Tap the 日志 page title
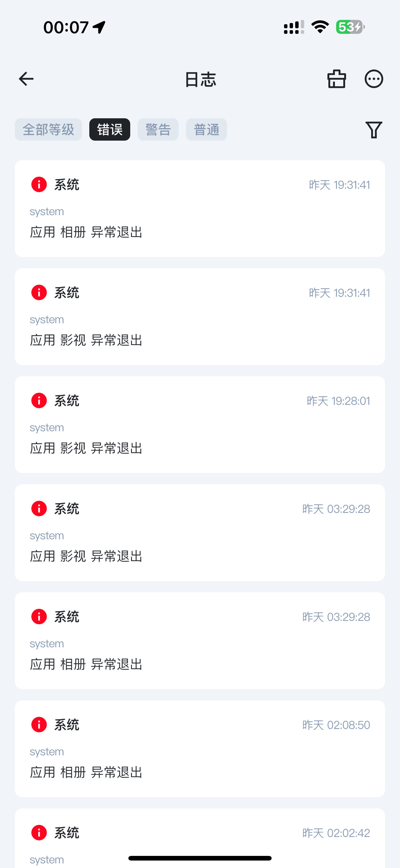Image resolution: width=400 pixels, height=868 pixels. (200, 79)
